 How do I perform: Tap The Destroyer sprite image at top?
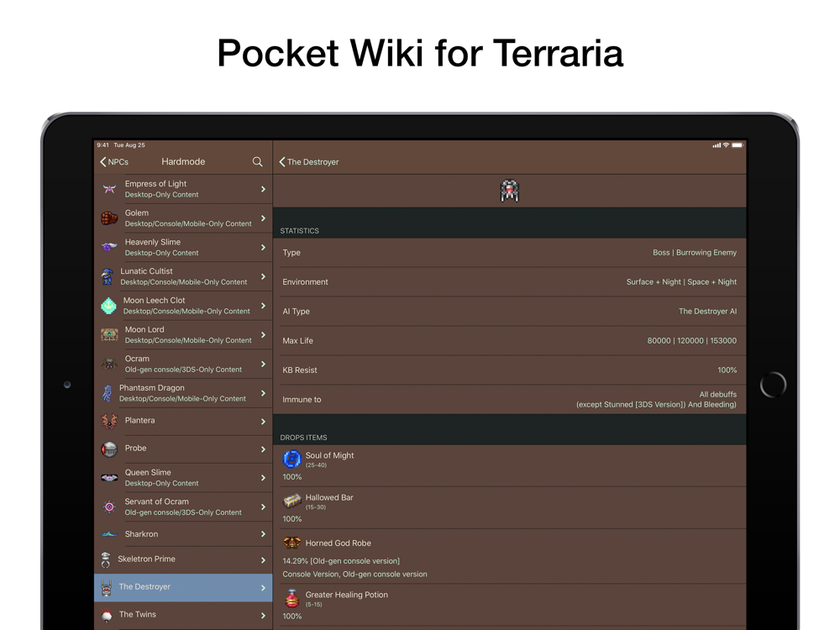(510, 191)
